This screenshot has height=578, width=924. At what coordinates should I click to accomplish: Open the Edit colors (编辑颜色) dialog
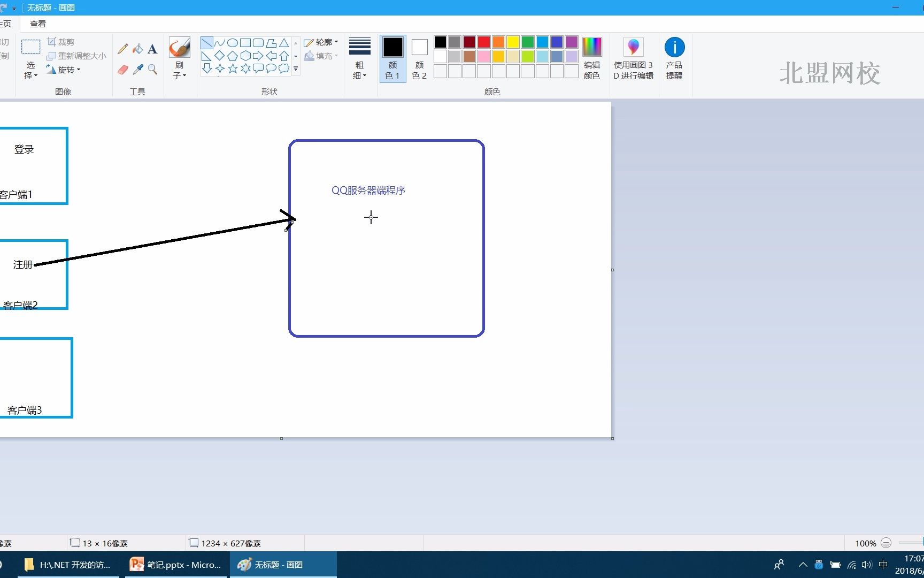[592, 58]
